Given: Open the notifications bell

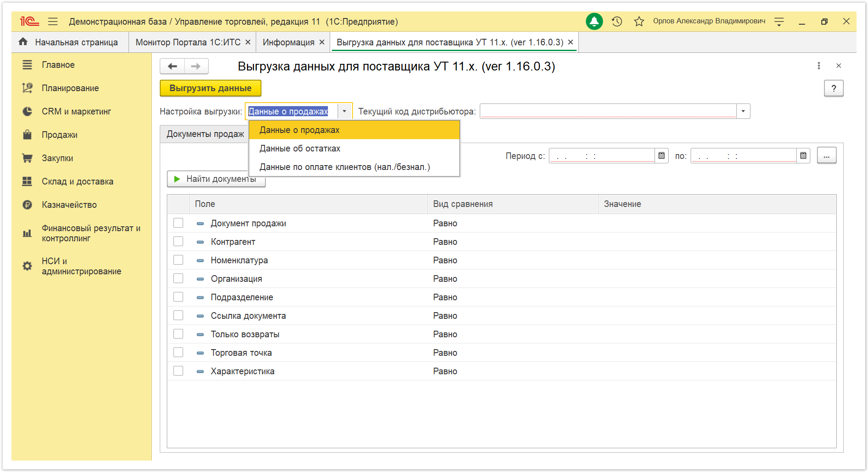Looking at the screenshot, I should [x=594, y=21].
